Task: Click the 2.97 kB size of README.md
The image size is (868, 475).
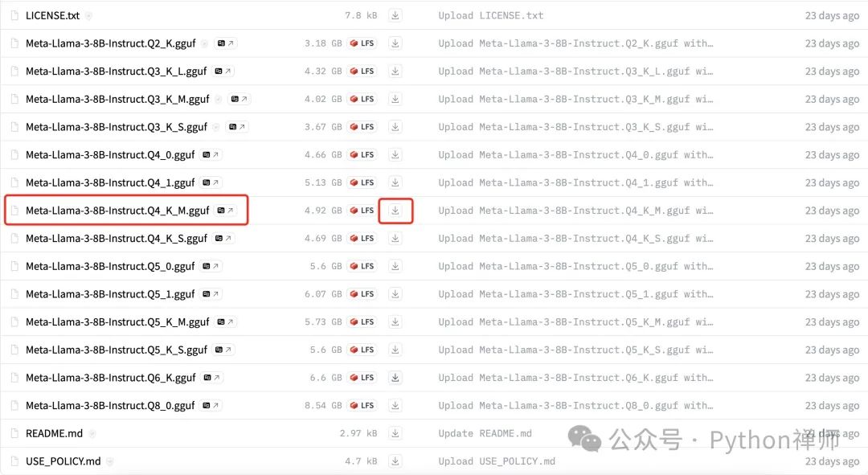Action: (358, 433)
